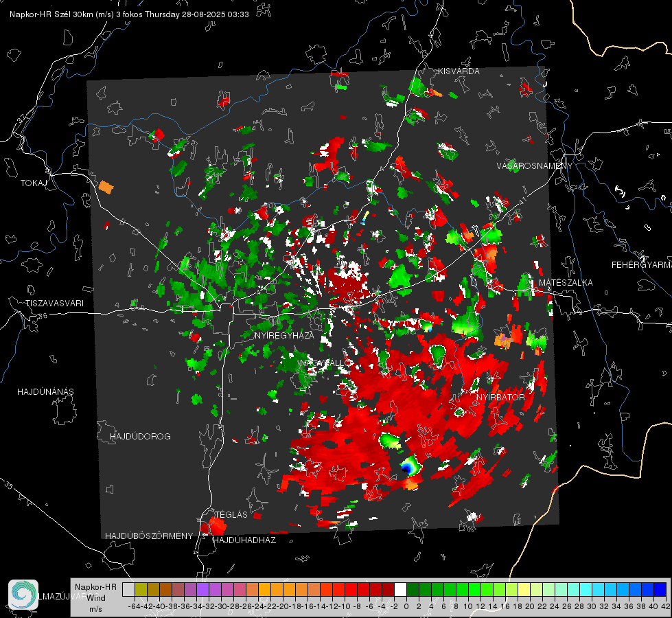Pick the light gray first legend swatch
Viewport: 672px width, 618px height.
(128, 589)
